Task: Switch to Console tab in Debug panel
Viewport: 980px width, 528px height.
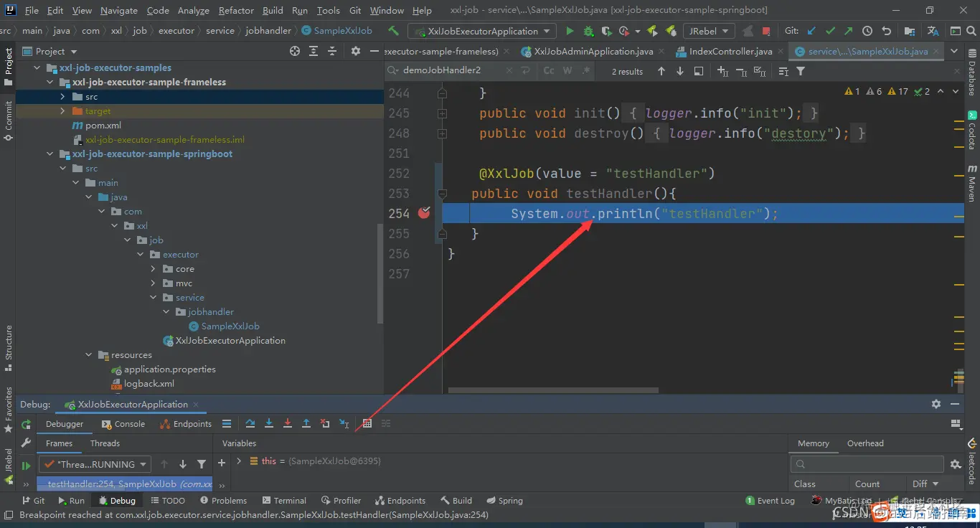Action: pos(123,424)
